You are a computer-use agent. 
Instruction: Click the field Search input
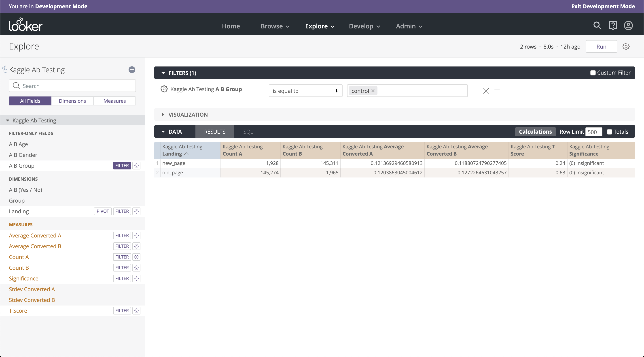tap(72, 86)
